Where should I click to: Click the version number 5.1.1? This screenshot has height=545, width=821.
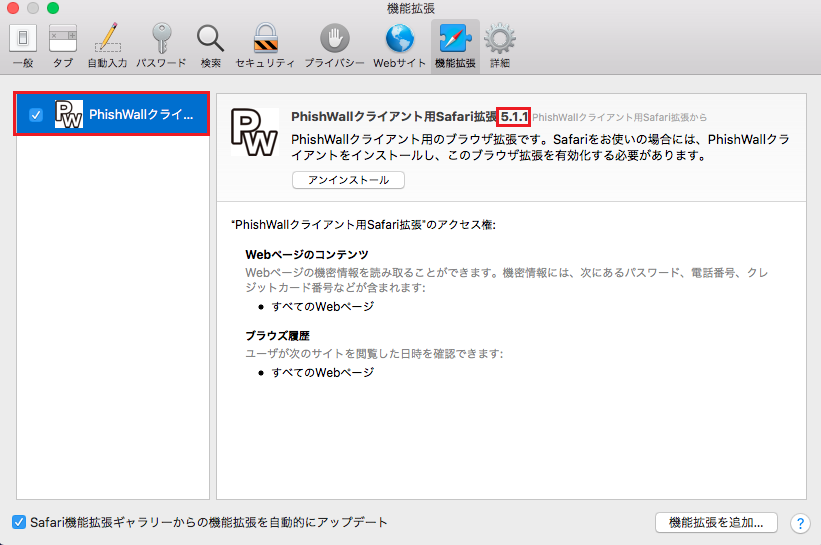(x=514, y=117)
